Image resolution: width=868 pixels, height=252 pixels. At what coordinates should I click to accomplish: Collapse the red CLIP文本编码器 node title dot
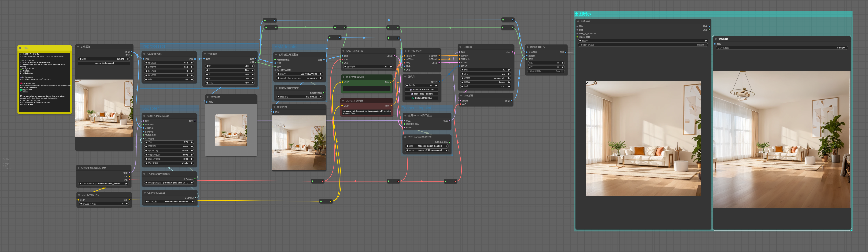click(x=343, y=101)
